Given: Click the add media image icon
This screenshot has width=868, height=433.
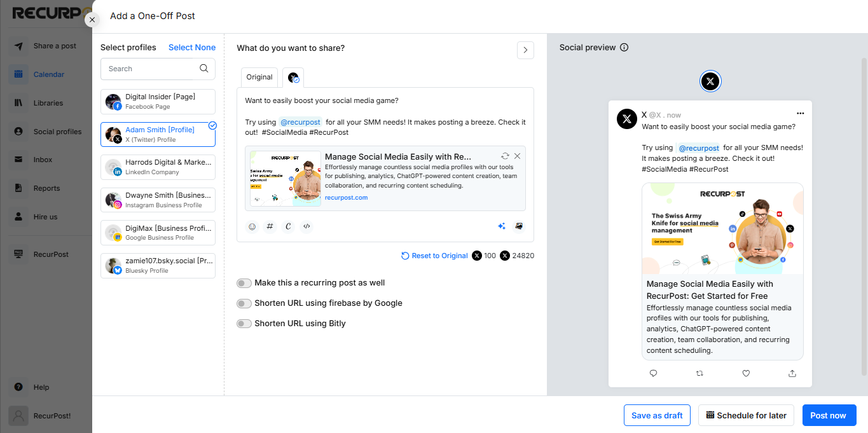Looking at the screenshot, I should coord(519,226).
